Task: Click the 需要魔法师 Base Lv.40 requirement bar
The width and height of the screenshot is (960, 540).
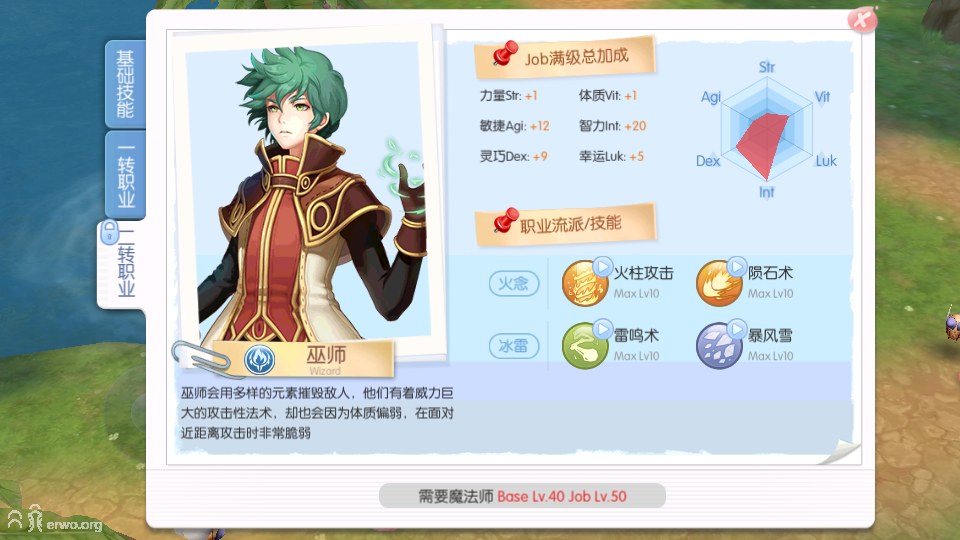Action: click(x=522, y=496)
